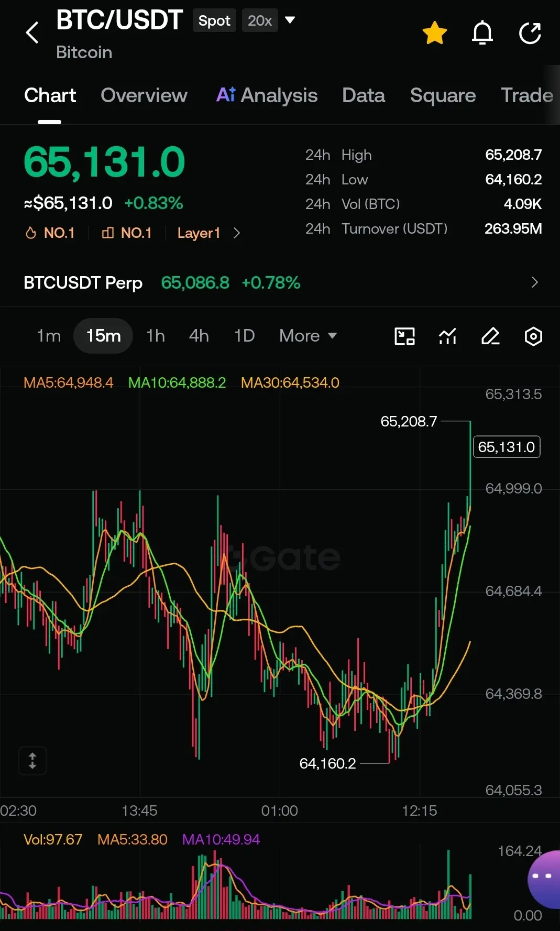Tap the large 65,131.0 last price

(105, 162)
